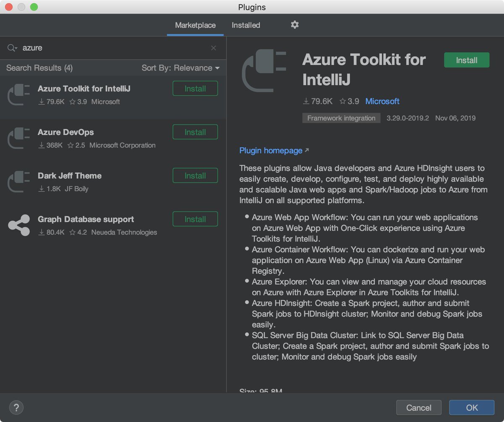The height and width of the screenshot is (422, 504).
Task: Click into the plugin search field
Action: [x=113, y=48]
